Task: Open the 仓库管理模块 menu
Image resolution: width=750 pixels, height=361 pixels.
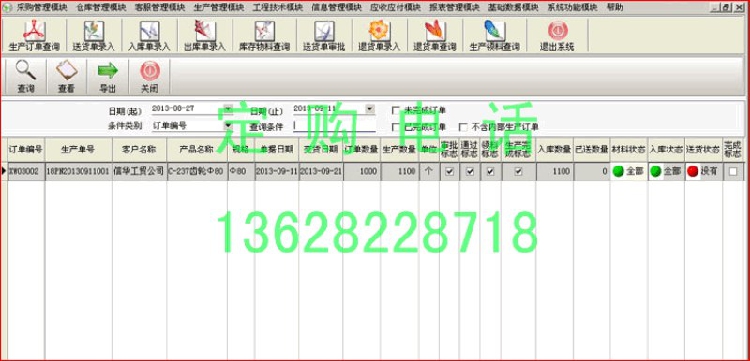Action: pyautogui.click(x=101, y=8)
